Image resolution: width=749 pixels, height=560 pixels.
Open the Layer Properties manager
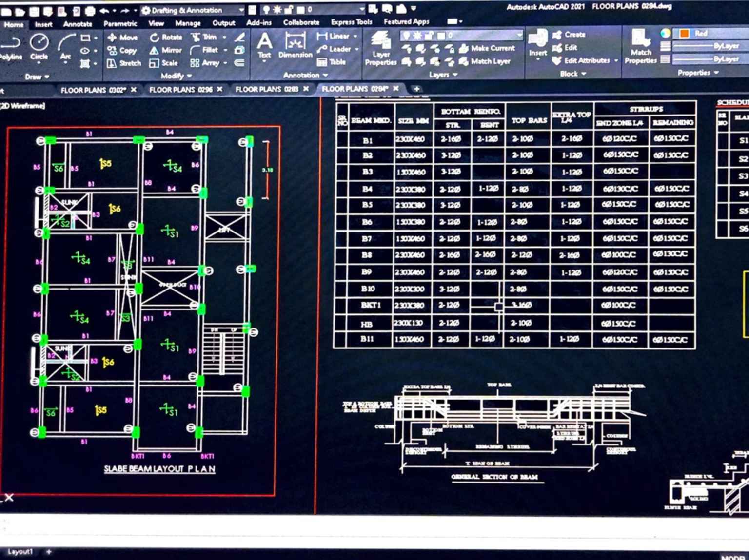point(380,48)
